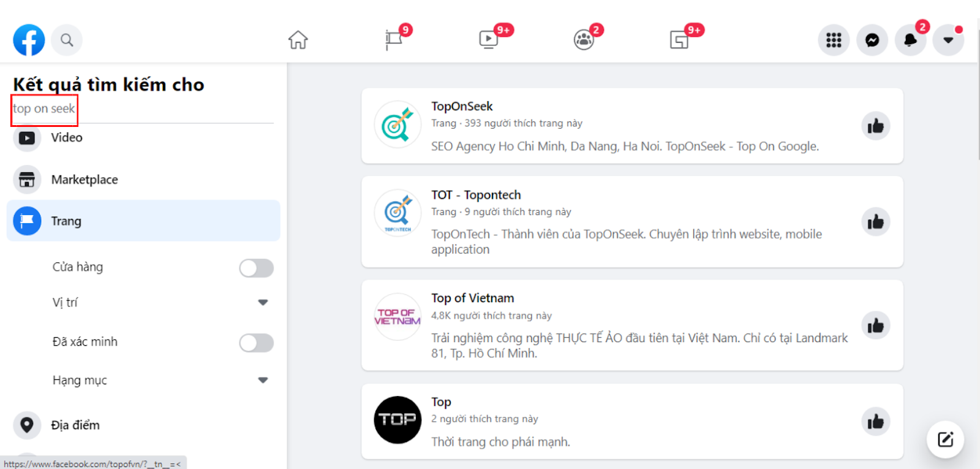Open the Pages flag icon in top bar
The image size is (980, 469).
click(393, 40)
